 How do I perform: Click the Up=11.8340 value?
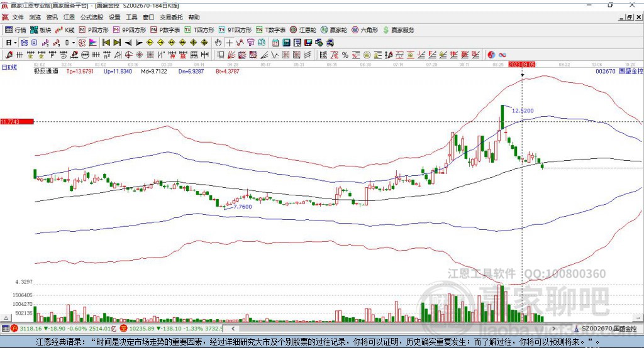point(118,72)
